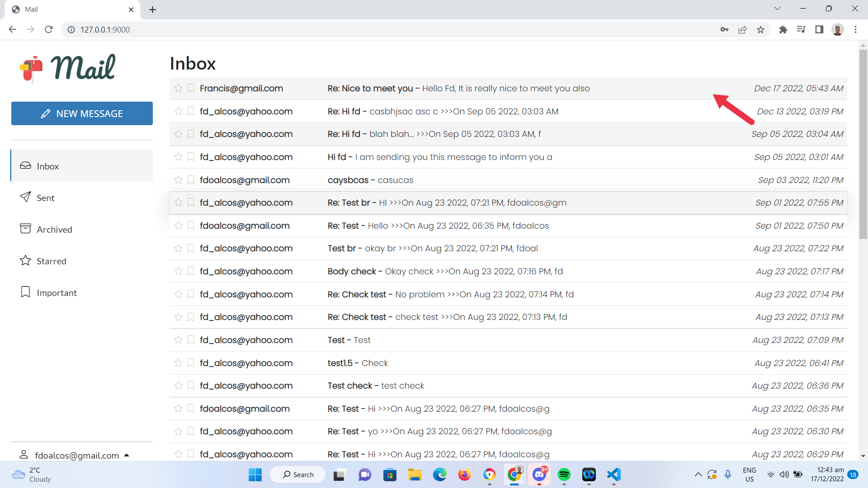Screen dimensions: 868x488
Task: Click the NEW MESSAGE button
Action: 82,113
